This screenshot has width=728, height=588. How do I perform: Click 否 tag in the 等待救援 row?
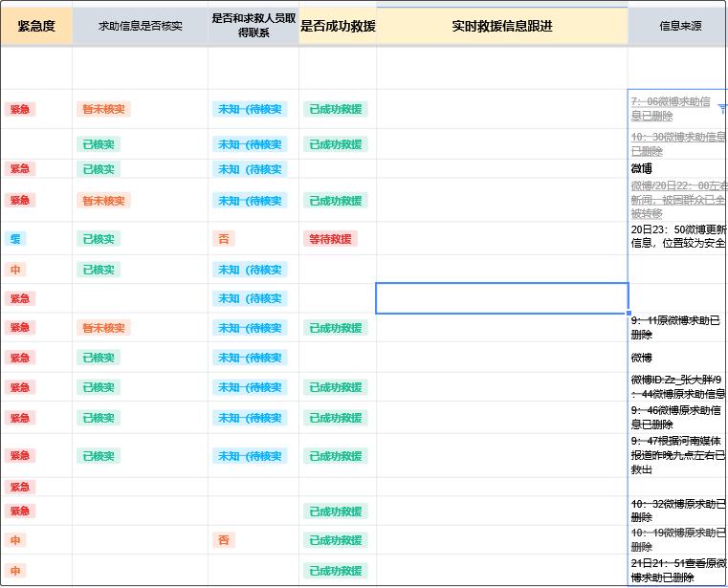coord(224,239)
